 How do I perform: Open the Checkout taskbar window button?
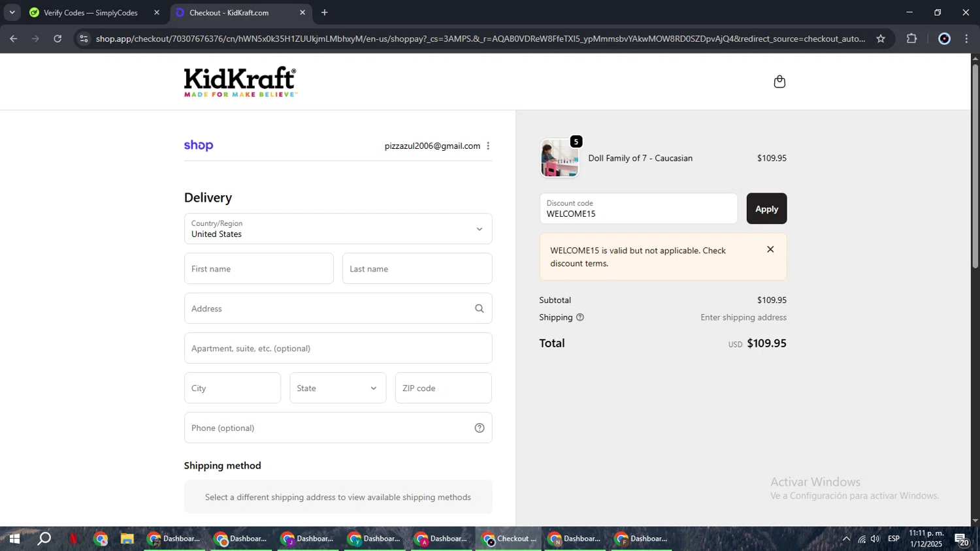click(508, 539)
